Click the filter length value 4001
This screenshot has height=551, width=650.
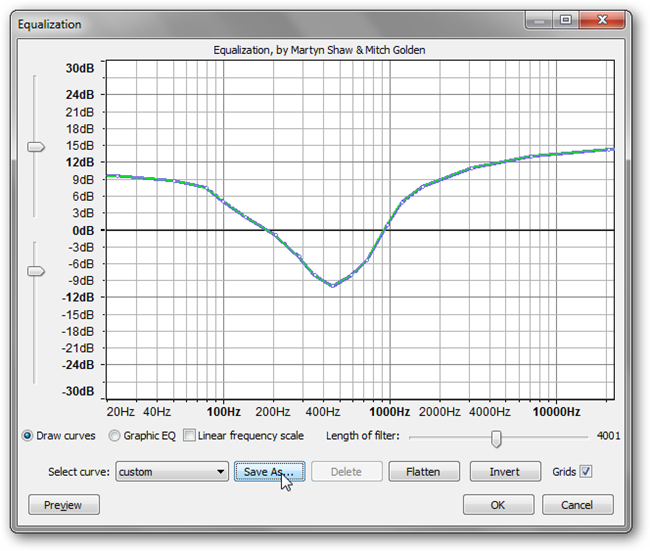pos(609,436)
